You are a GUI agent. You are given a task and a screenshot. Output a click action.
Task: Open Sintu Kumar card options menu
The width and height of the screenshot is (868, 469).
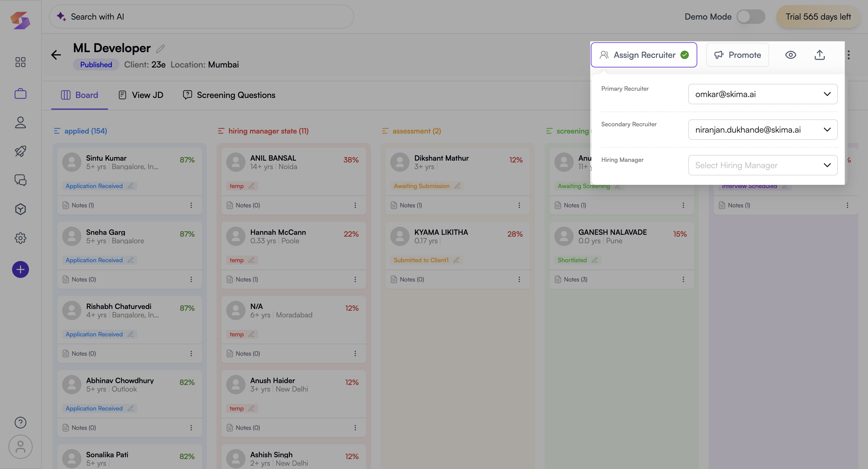(191, 205)
